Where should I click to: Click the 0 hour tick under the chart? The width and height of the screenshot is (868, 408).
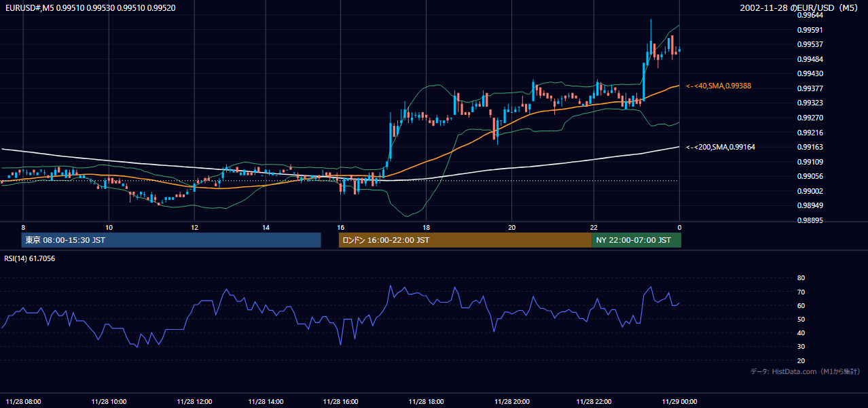pyautogui.click(x=679, y=227)
